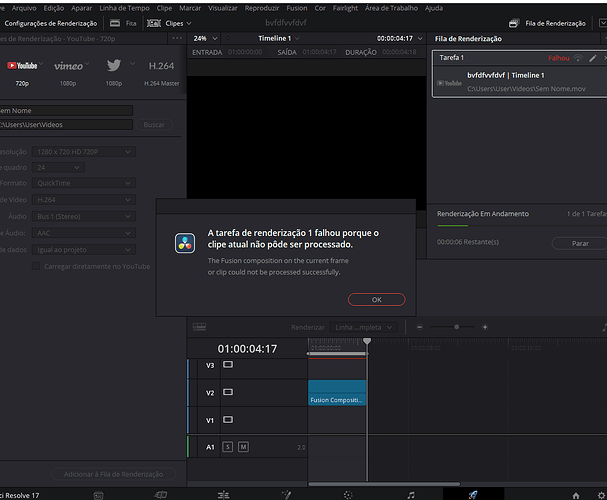Toggle V2 track enable icon
Image resolution: width=607 pixels, height=500 pixels.
pyautogui.click(x=228, y=392)
